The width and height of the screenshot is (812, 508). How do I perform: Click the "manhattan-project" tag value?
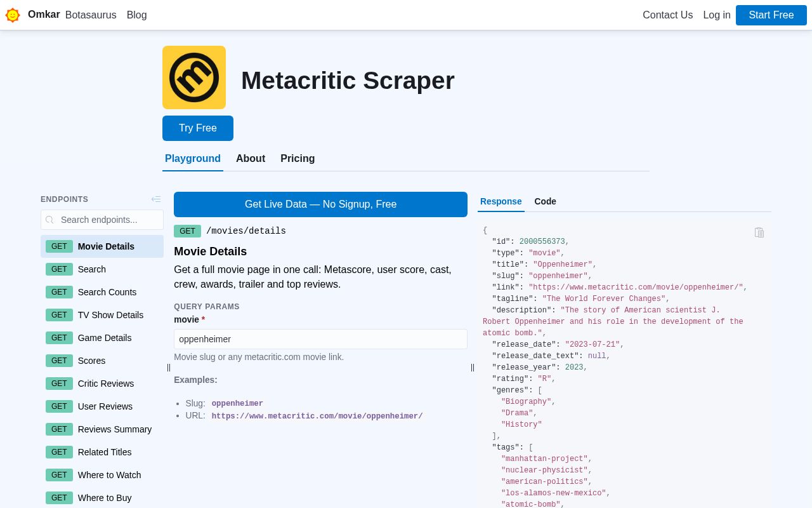click(x=544, y=459)
